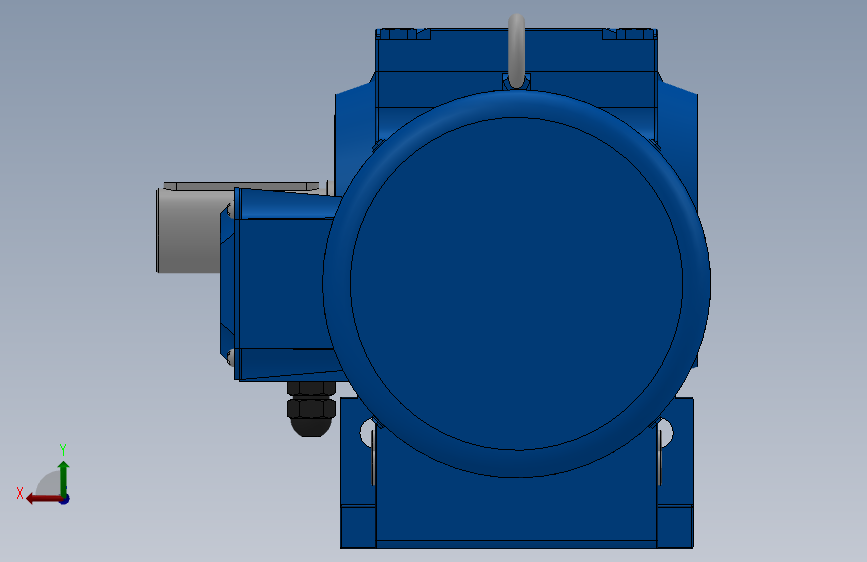Select the right mounting hole on the base foot
Viewport: 867px width, 562px height.
(666, 433)
